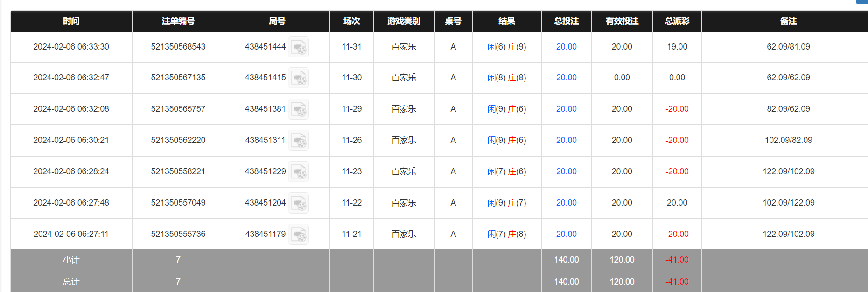The height and width of the screenshot is (292, 868).
Task: Open replay icon beside round 438451415
Action: click(x=298, y=78)
